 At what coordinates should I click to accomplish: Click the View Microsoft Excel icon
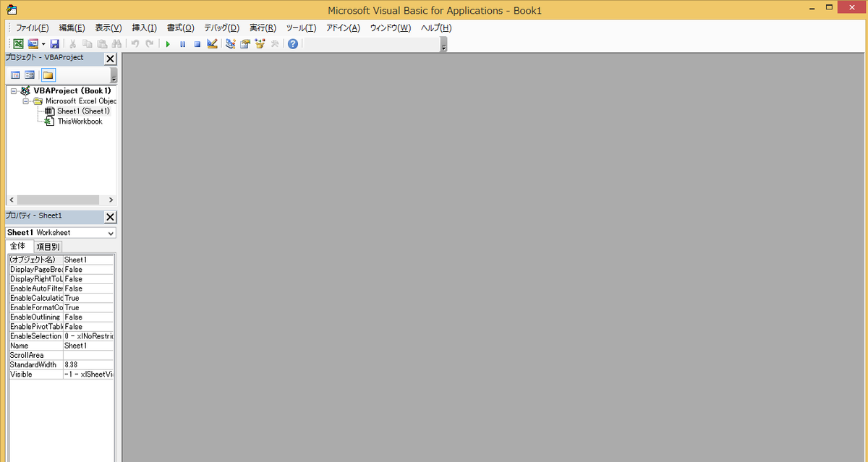18,43
